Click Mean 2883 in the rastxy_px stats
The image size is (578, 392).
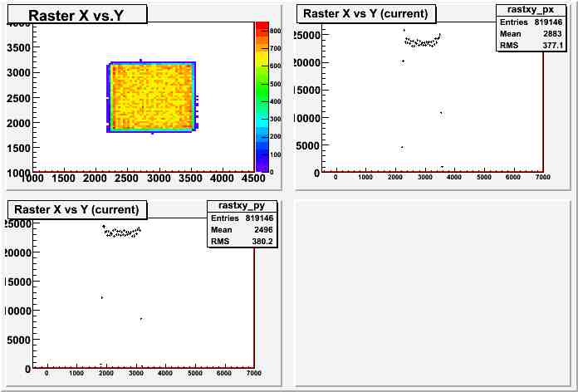coord(531,34)
